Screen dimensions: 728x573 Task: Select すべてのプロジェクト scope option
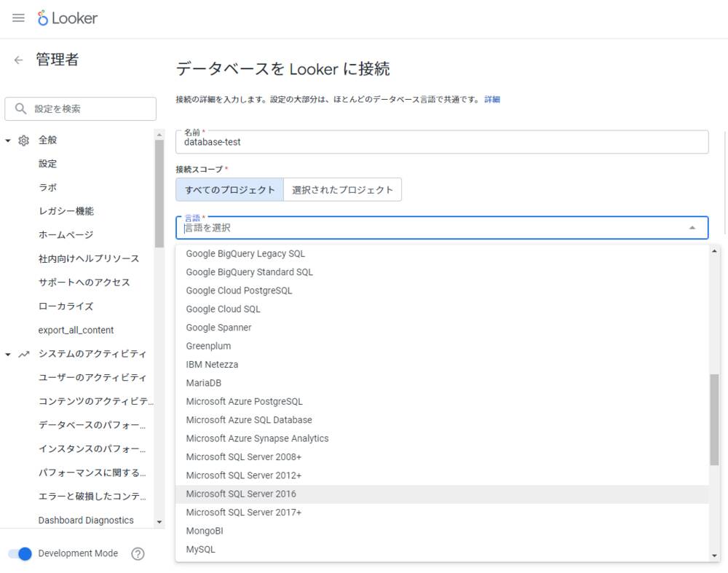(229, 190)
